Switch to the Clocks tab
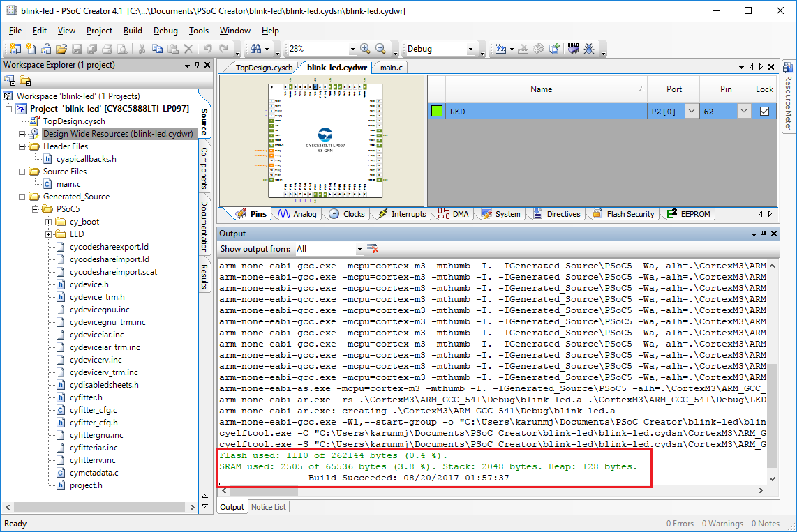 coord(346,214)
